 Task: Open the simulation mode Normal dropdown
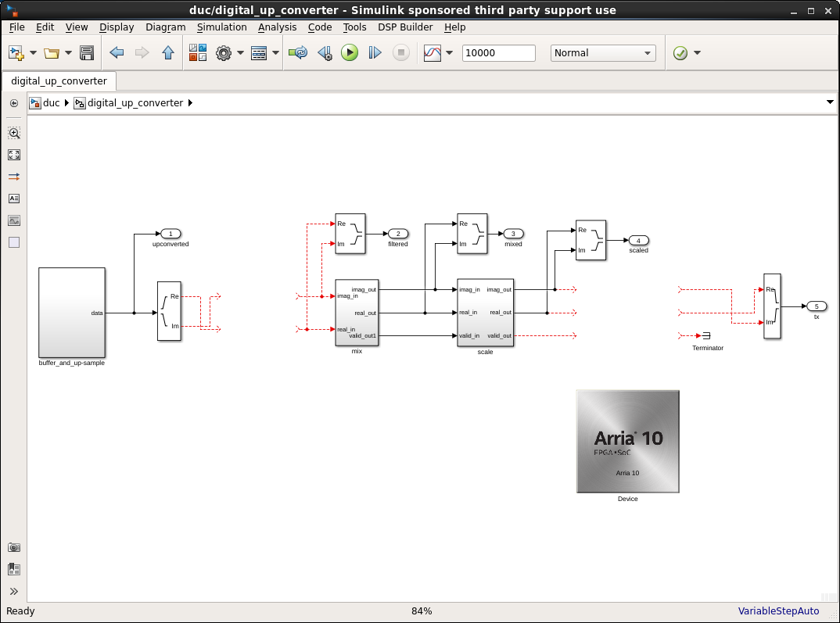coord(602,53)
